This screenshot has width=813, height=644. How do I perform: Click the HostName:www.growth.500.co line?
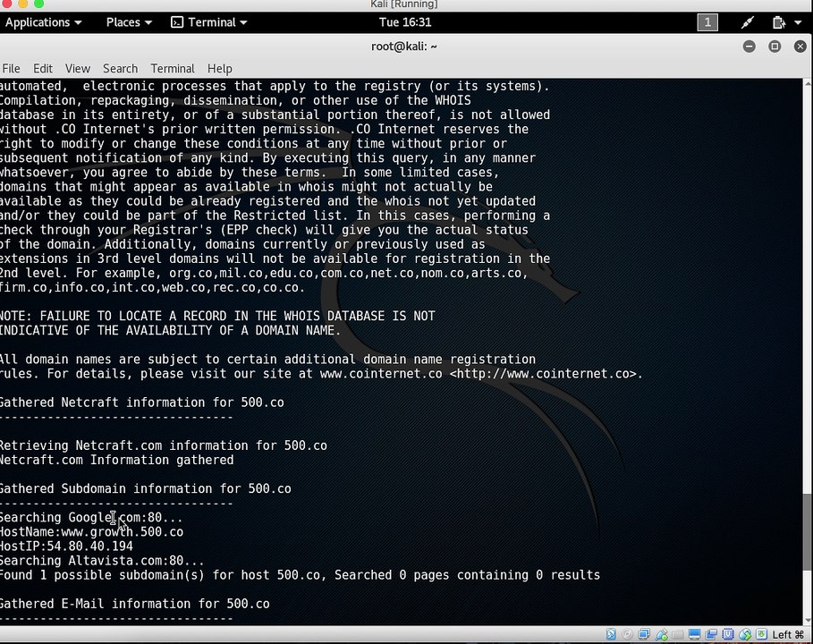pos(91,532)
